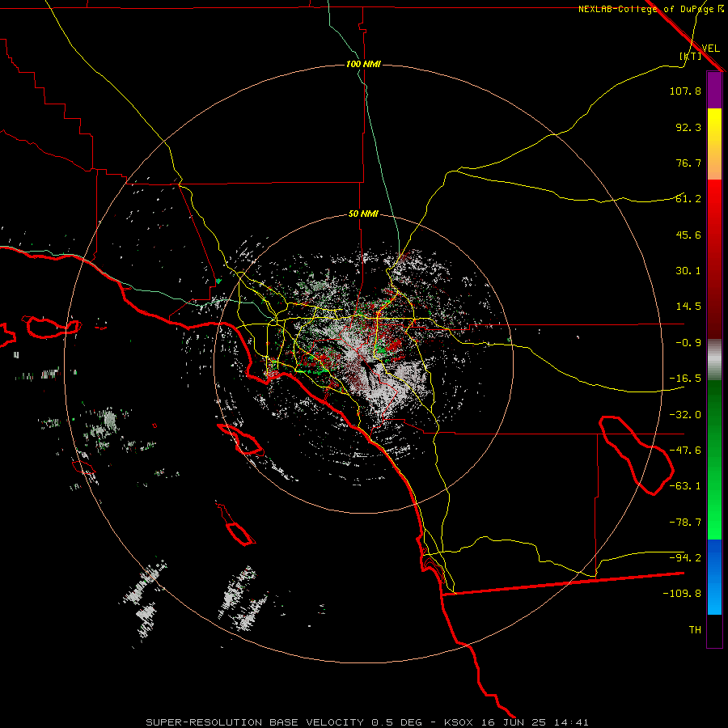
Task: Select the 92.3 scale value
Action: pyautogui.click(x=688, y=127)
